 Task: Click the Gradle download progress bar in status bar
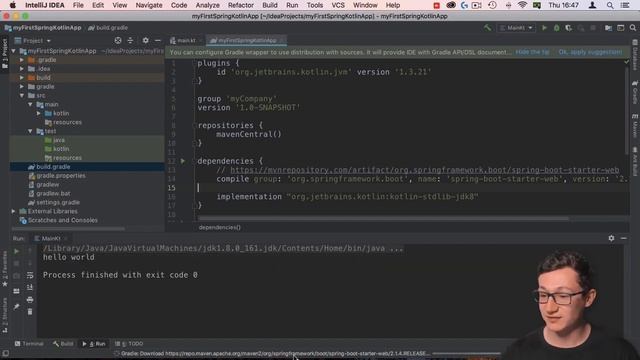[x=467, y=353]
